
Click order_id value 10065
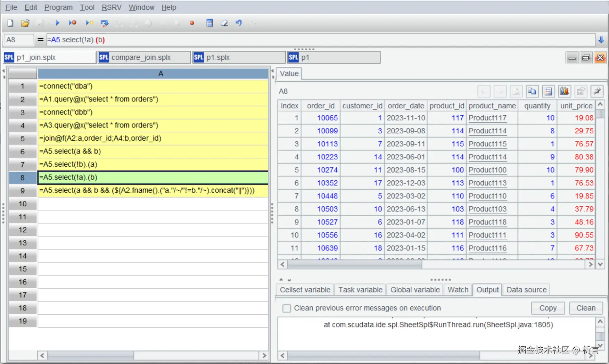coord(327,118)
